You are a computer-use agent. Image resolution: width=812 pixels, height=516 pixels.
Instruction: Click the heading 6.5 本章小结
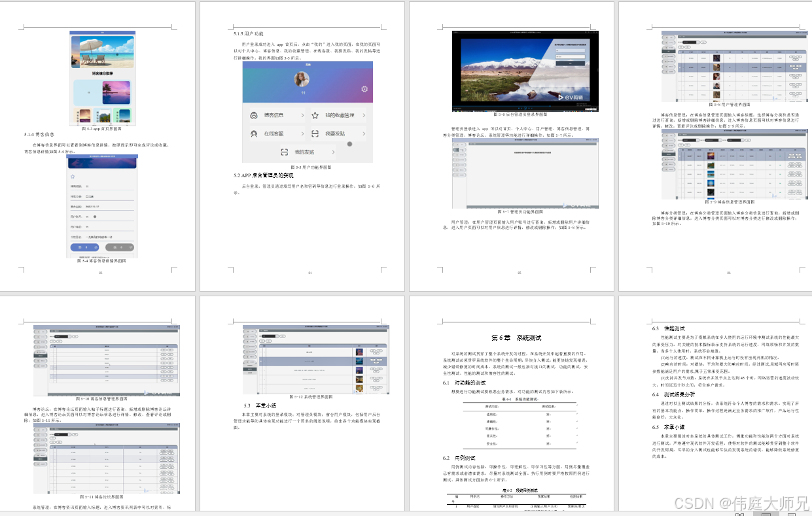click(669, 427)
